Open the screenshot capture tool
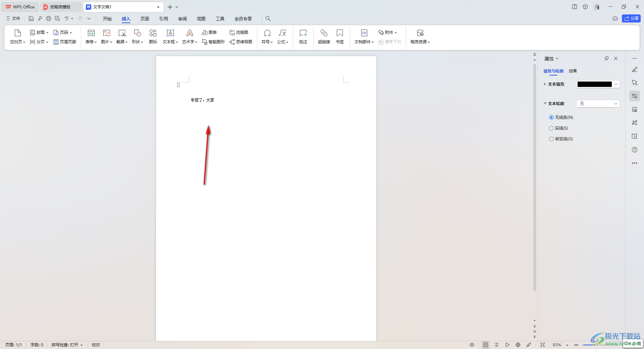 [122, 37]
